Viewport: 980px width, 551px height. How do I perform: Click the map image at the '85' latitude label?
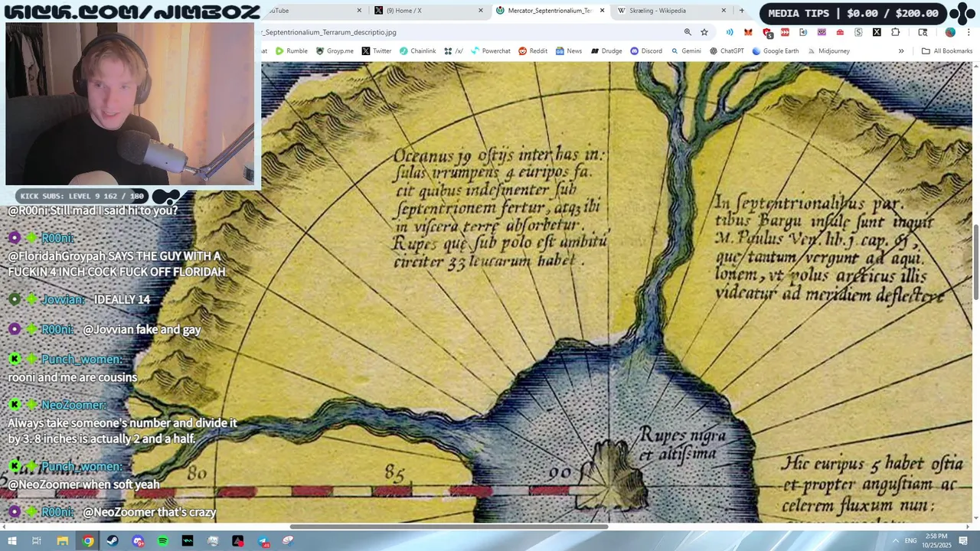394,474
